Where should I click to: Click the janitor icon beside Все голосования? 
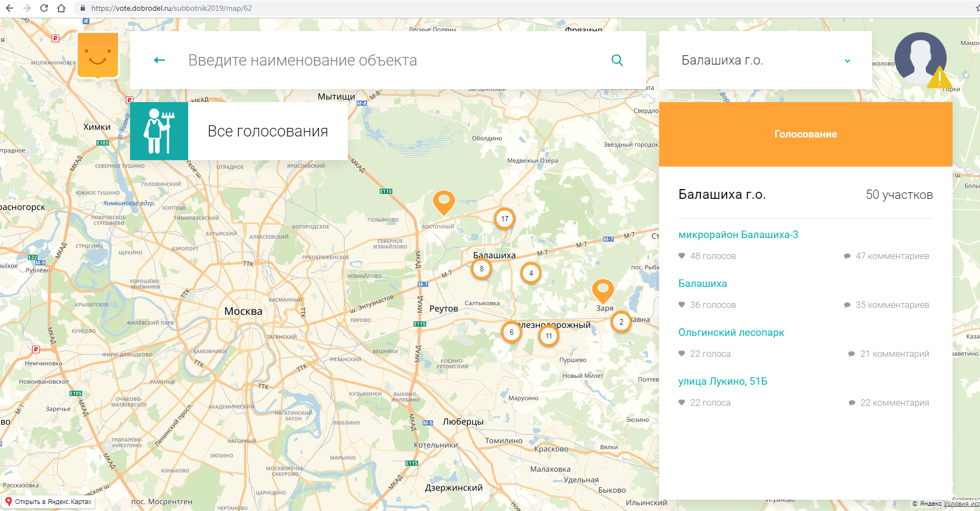pyautogui.click(x=159, y=131)
